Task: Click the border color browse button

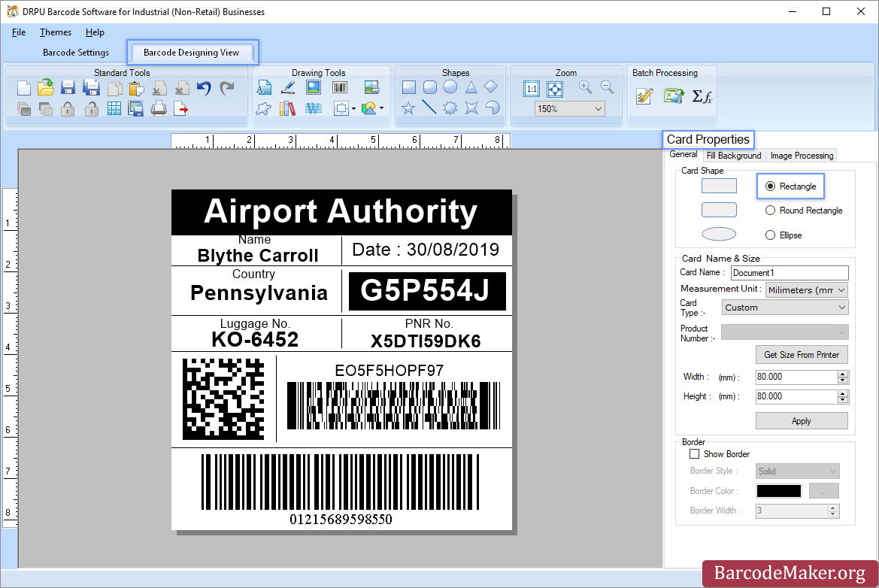Action: (x=823, y=491)
